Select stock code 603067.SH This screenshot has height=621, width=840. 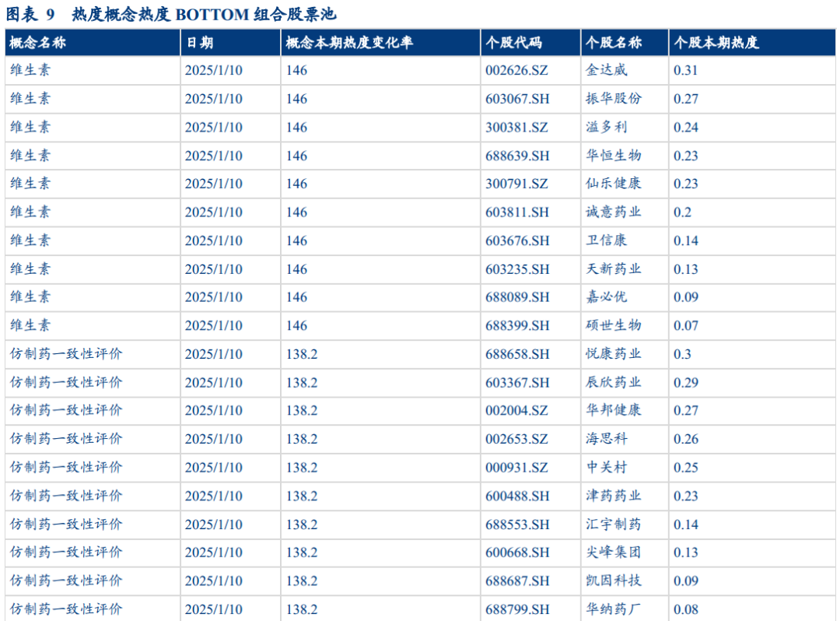(x=517, y=99)
